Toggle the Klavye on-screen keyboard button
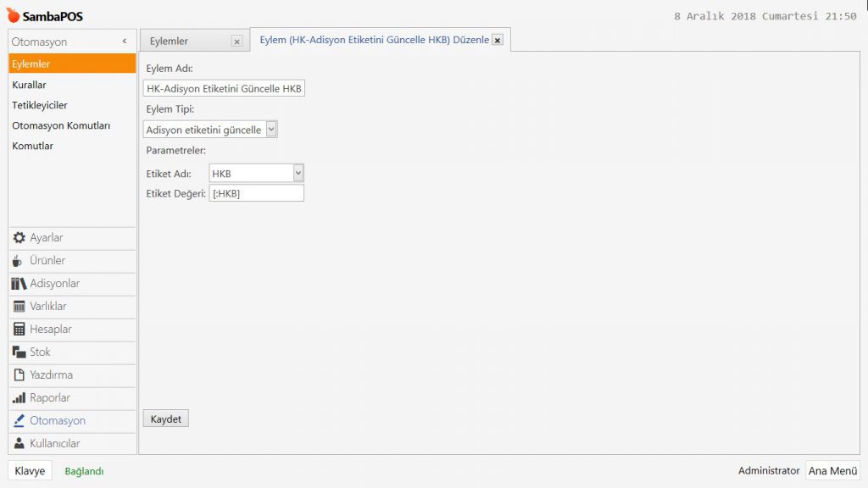 (30, 471)
